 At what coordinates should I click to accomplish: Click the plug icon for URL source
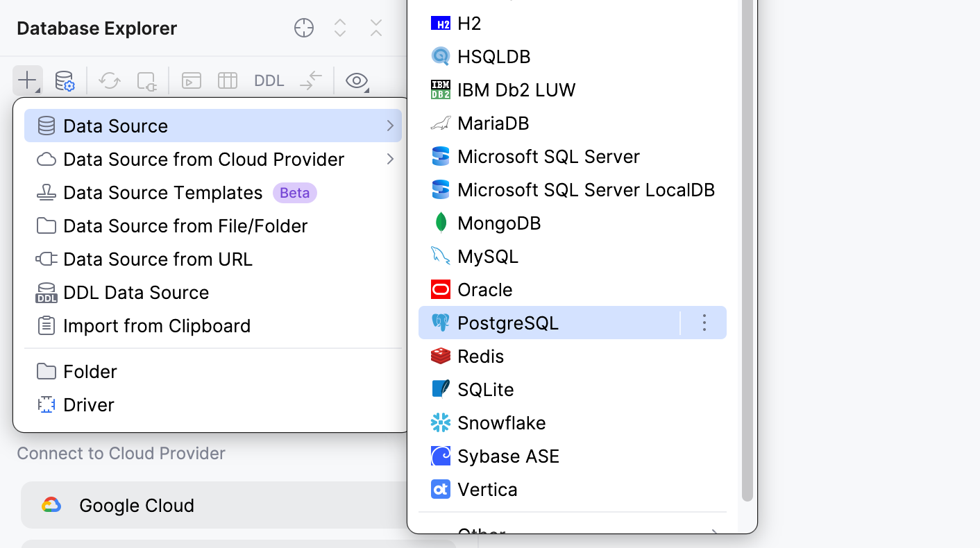coord(47,259)
